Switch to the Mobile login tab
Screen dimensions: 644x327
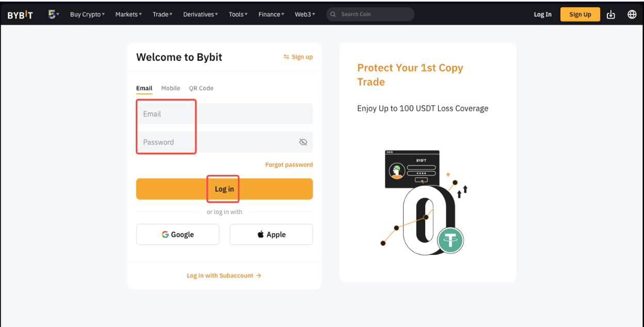coord(170,88)
